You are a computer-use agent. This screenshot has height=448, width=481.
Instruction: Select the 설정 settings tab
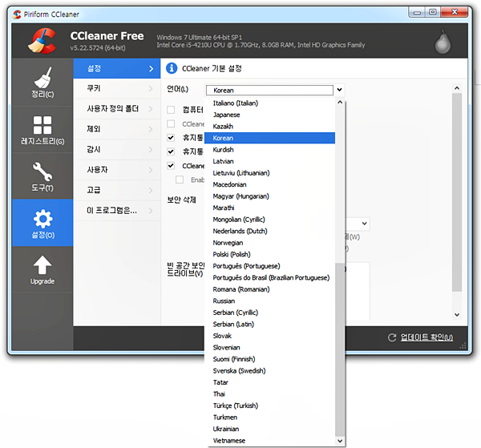tap(117, 68)
